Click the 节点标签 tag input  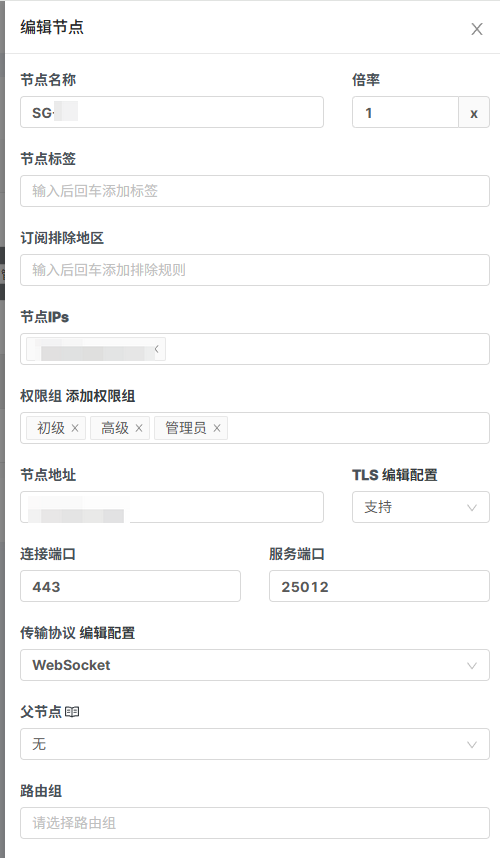[255, 191]
